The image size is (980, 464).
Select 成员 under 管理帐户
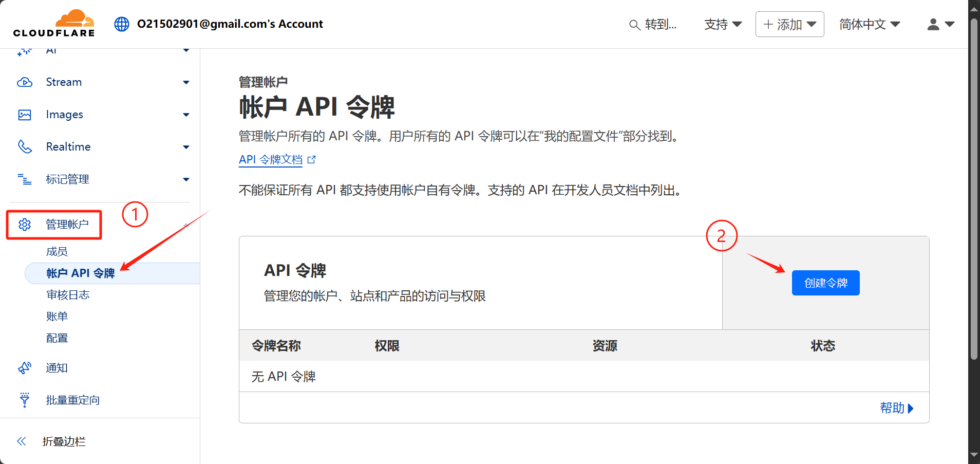[x=57, y=252]
